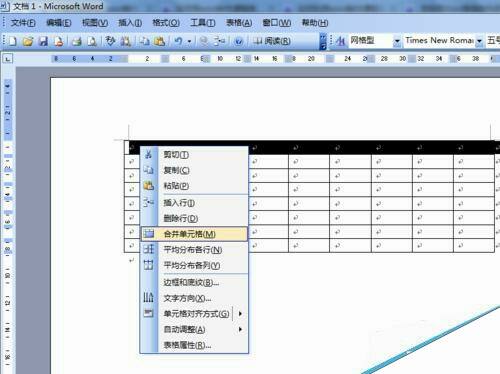This screenshot has height=374, width=500.
Task: Click the Open folder toolbar icon
Action: [28, 41]
